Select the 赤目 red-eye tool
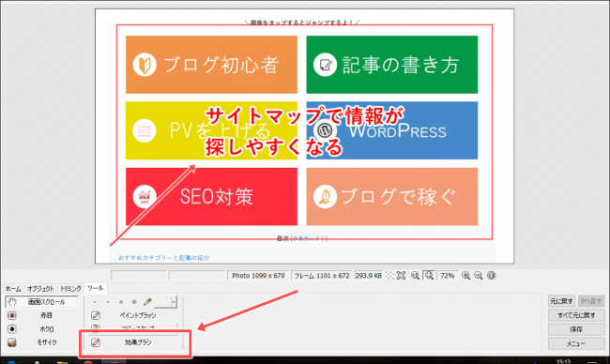The height and width of the screenshot is (364, 610). click(41, 315)
